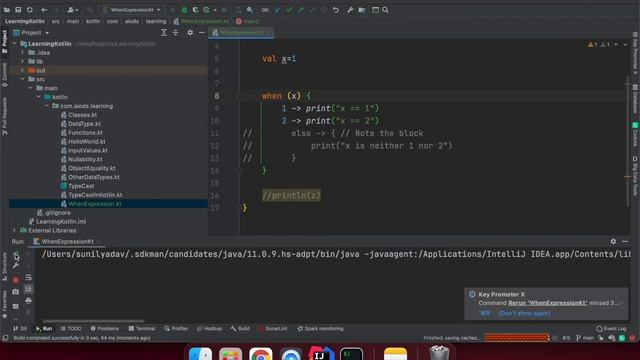Expand the lib folder

(22, 62)
